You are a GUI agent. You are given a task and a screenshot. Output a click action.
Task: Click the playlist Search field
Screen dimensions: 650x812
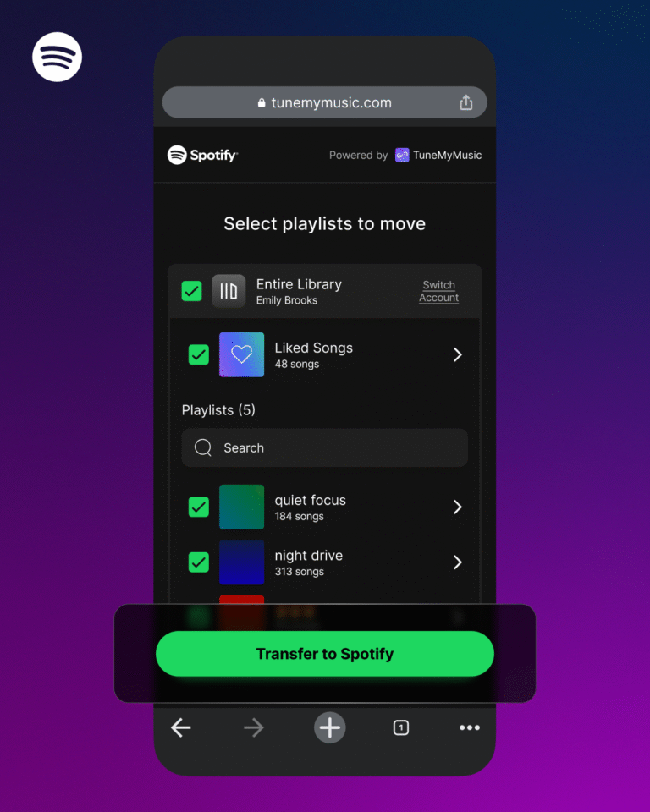(x=325, y=447)
